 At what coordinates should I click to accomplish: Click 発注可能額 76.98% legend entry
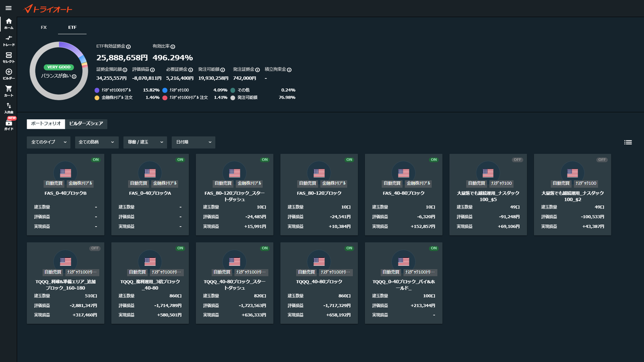tap(263, 98)
